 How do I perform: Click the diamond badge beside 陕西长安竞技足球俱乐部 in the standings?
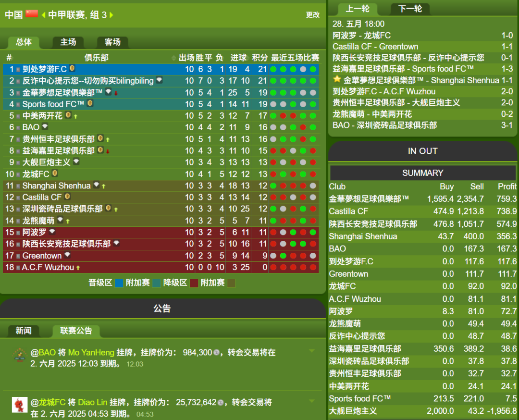pos(116,243)
